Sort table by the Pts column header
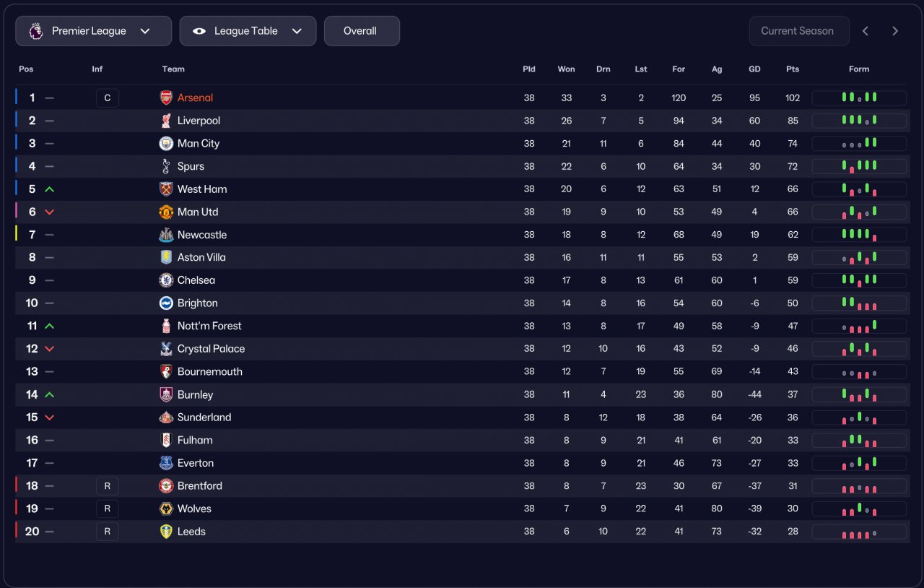The width and height of the screenshot is (924, 588). [793, 69]
